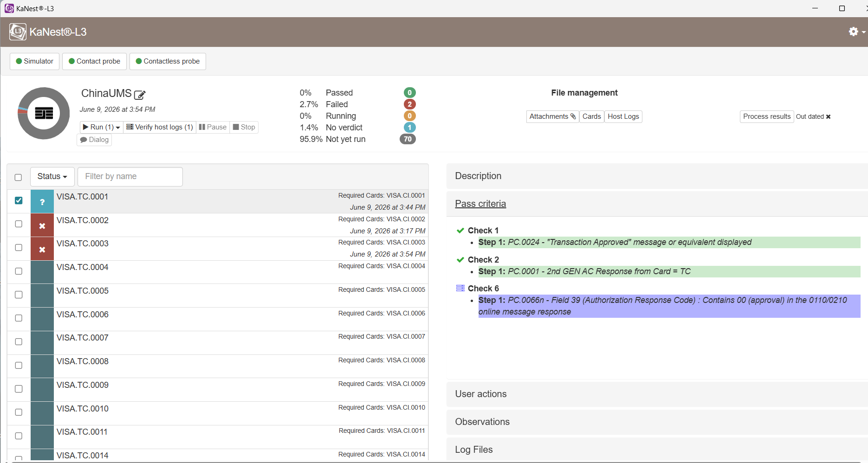
Task: Click the not-run status block of VISA.TC.0008
Action: click(42, 367)
